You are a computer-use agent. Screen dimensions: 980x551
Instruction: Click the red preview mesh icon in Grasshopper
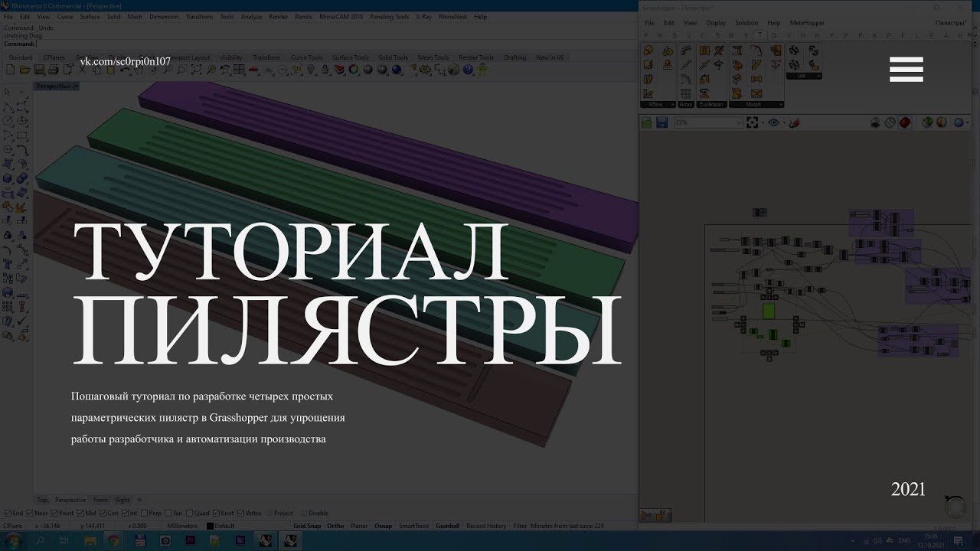point(904,122)
